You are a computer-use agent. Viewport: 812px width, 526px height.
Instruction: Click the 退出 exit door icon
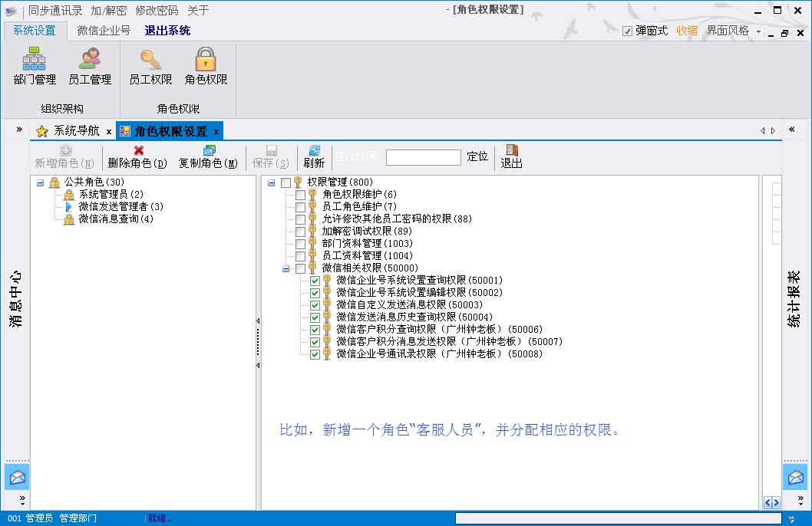tap(512, 151)
